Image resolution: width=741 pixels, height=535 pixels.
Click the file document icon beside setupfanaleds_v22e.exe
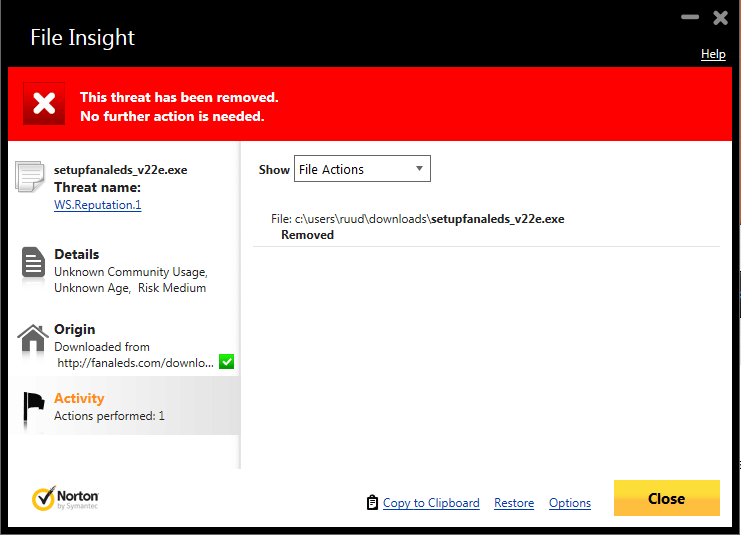[30, 177]
